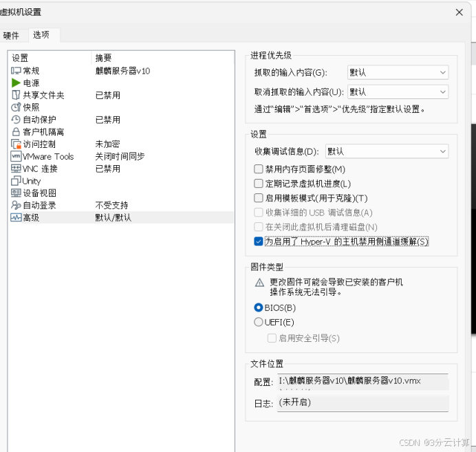Screen dimensions: 476x452
Task: Click the VMware Tools icon
Action: pos(16,156)
